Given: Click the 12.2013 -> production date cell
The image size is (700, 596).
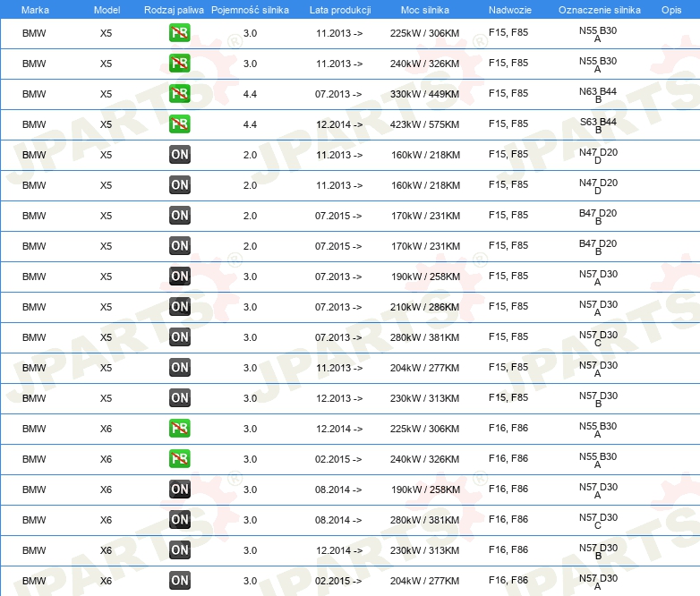Looking at the screenshot, I should 339,398.
